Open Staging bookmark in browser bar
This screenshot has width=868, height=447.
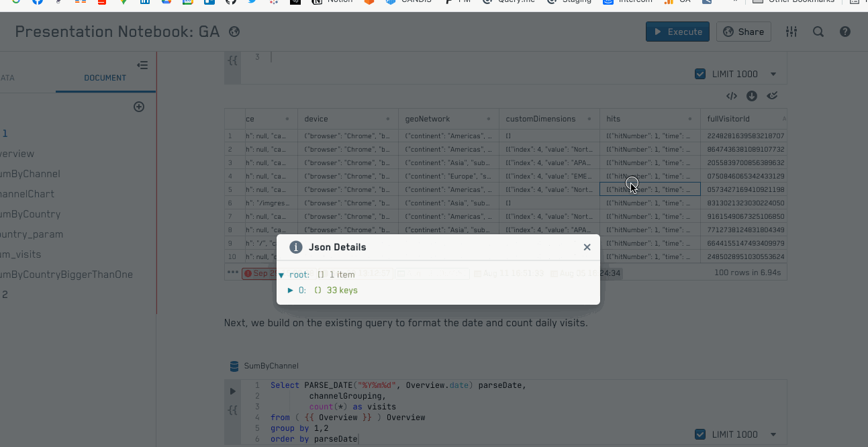coord(571,2)
